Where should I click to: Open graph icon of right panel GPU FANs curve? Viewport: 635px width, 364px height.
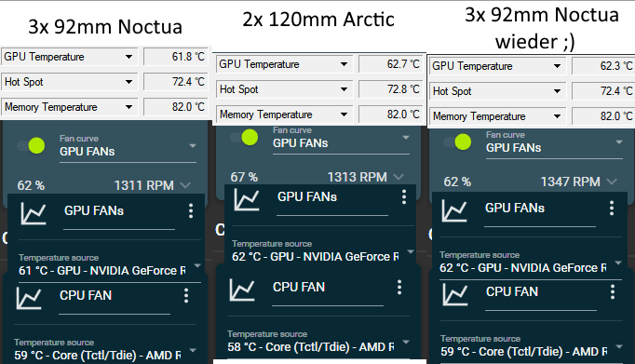tap(454, 210)
